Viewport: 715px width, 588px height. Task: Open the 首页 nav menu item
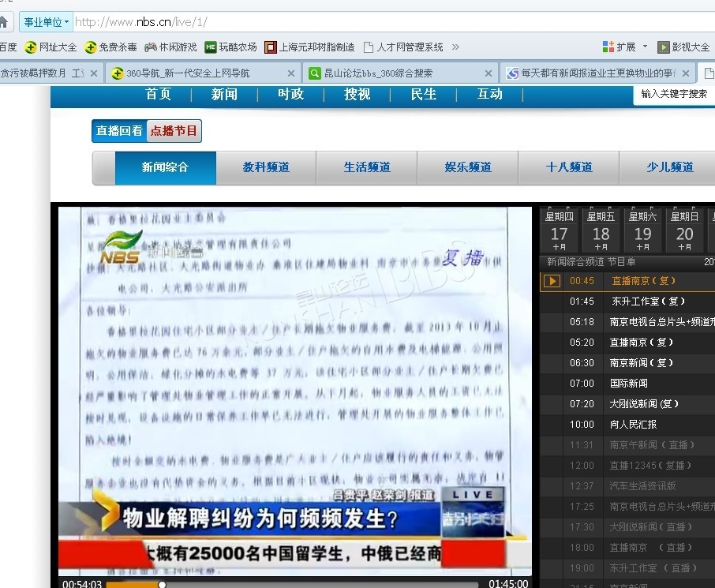[x=158, y=94]
